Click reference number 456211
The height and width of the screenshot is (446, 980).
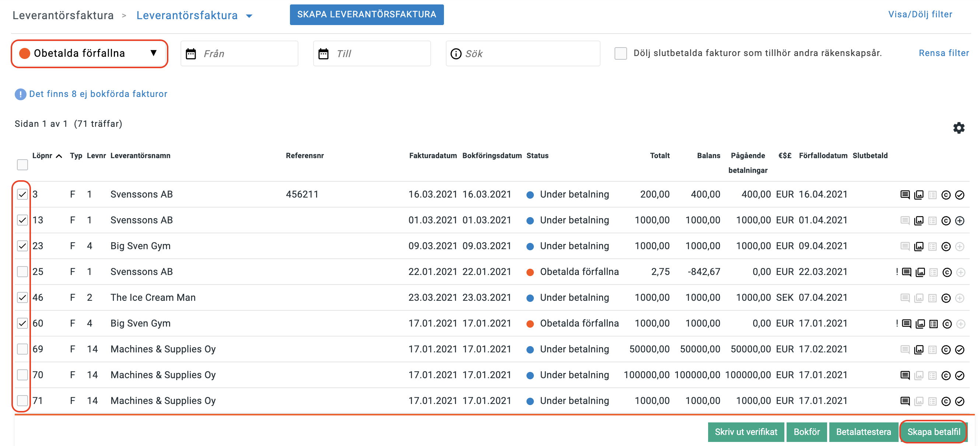[302, 195]
